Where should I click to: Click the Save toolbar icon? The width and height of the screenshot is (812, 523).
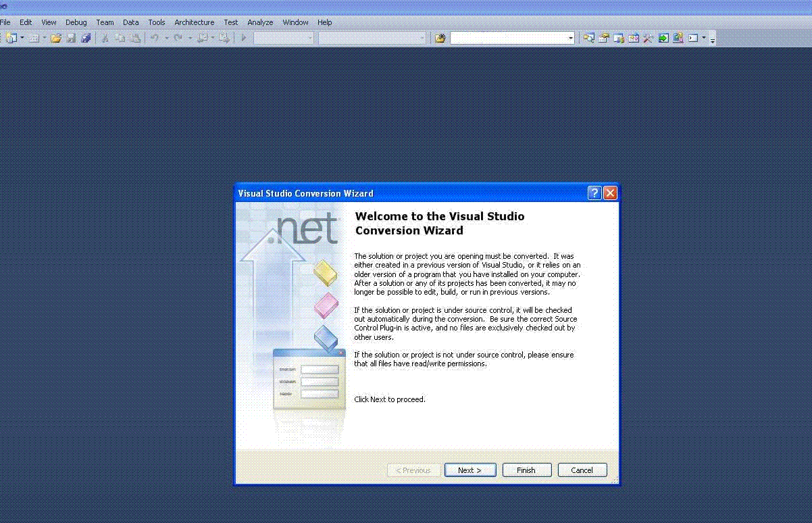pyautogui.click(x=71, y=38)
